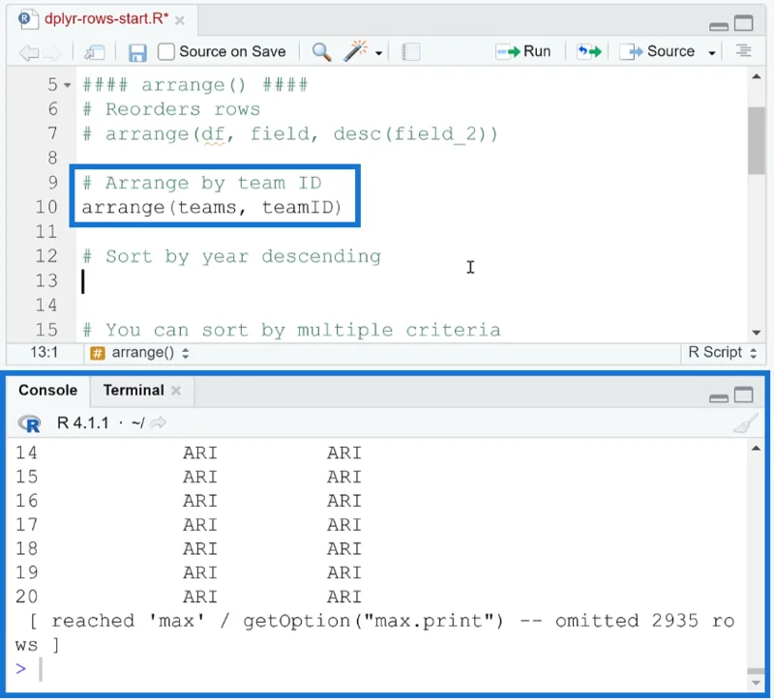Close the dplyr-rows-start.R tab

click(180, 20)
